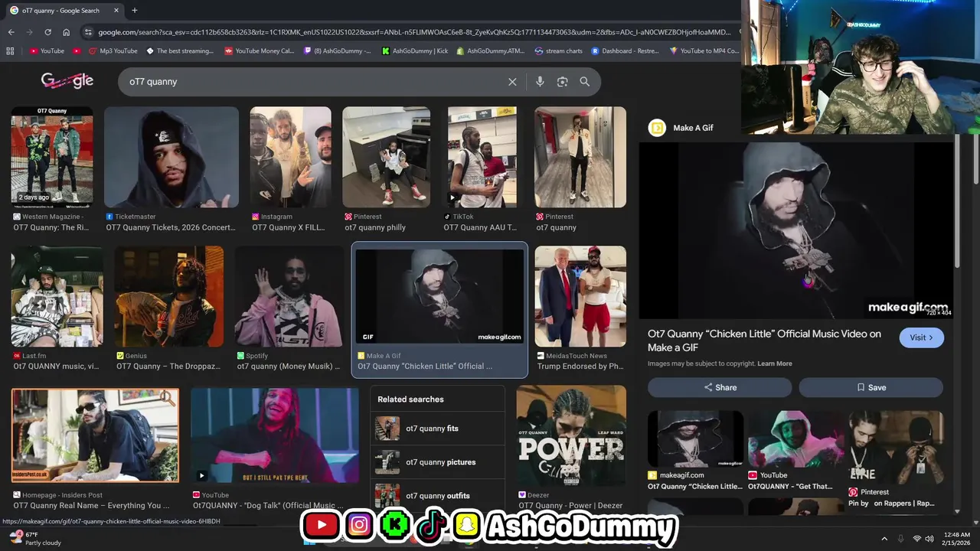
Task: Open the stream charts bookmark
Action: pos(558,51)
